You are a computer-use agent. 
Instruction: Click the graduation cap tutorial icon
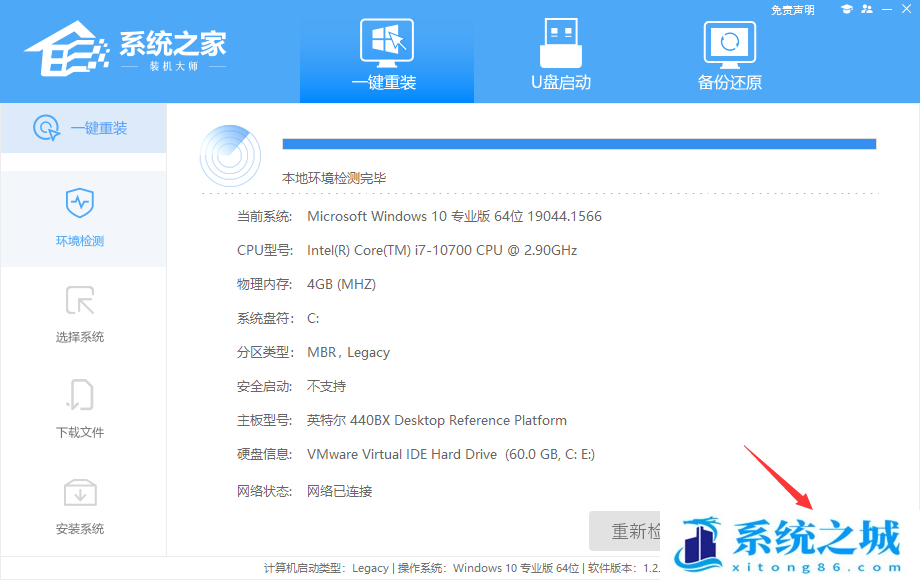[847, 9]
